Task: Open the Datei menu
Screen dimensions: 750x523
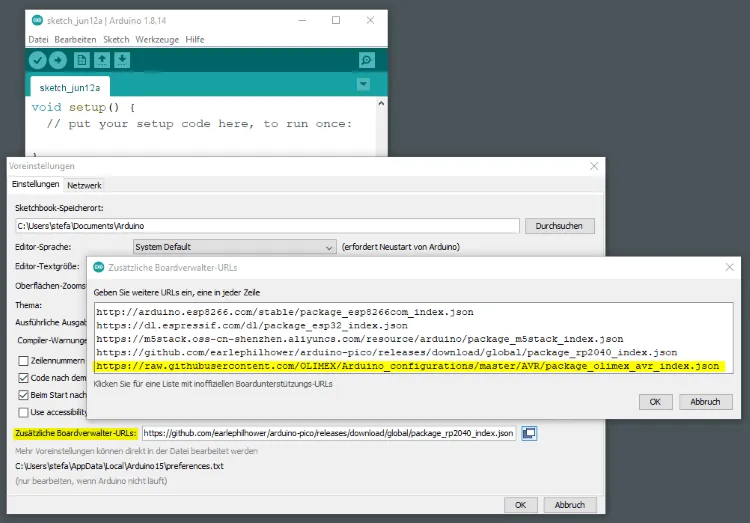Action: coord(38,39)
